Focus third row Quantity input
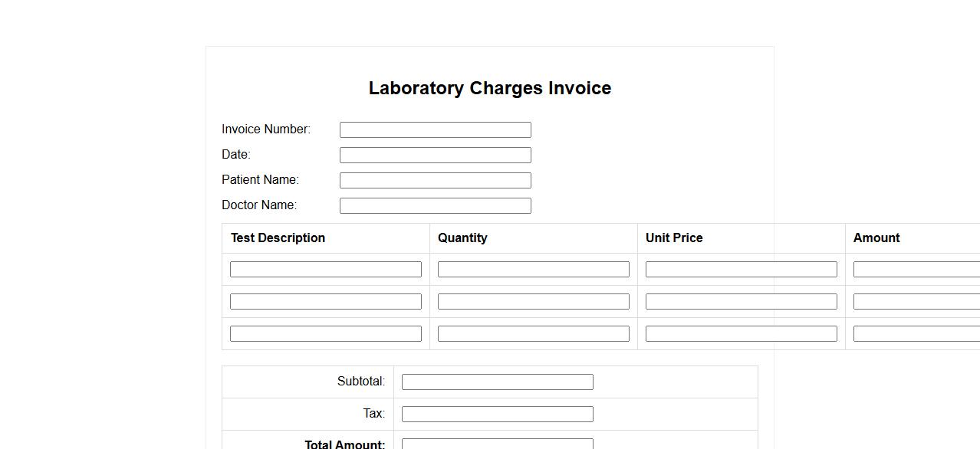 point(533,333)
